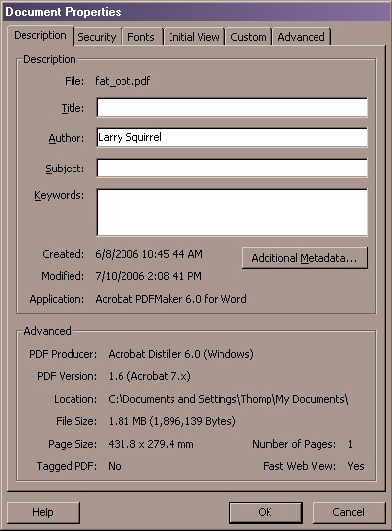This screenshot has height=532, width=392.
Task: Click inside the Subject input box
Action: pyautogui.click(x=232, y=168)
